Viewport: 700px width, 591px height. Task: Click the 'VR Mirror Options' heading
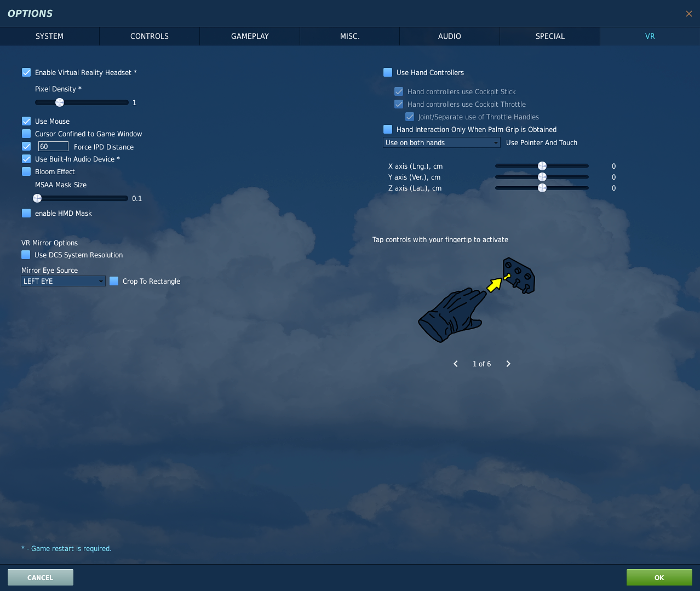pos(49,243)
